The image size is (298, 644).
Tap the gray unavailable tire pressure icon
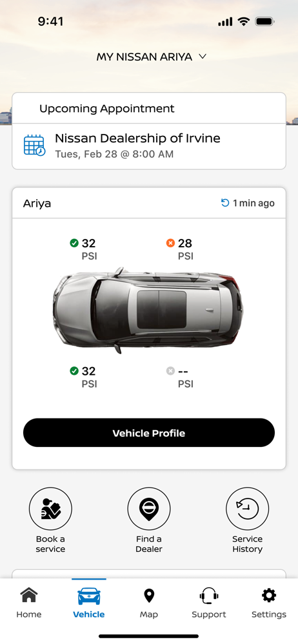click(170, 372)
